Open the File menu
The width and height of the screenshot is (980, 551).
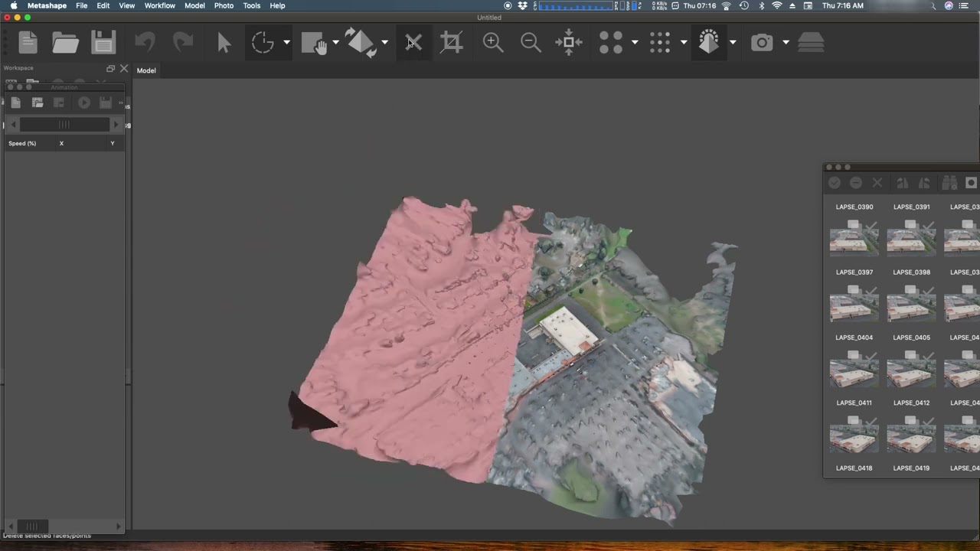(x=81, y=5)
